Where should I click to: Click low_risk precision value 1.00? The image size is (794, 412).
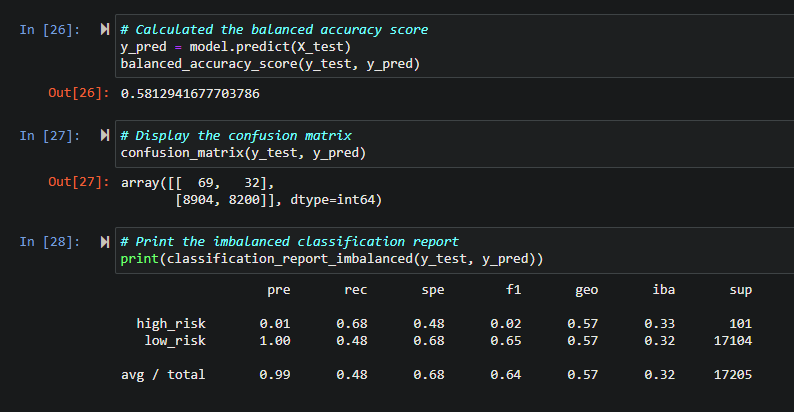click(275, 341)
